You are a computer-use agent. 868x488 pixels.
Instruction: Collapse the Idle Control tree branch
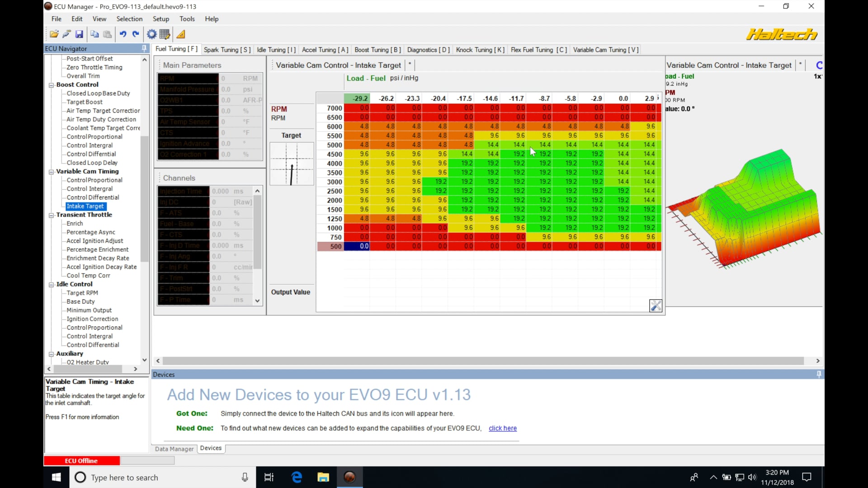coord(51,285)
